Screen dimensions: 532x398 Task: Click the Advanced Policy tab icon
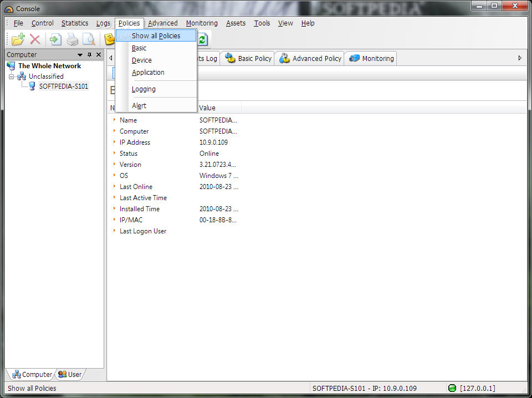click(284, 58)
